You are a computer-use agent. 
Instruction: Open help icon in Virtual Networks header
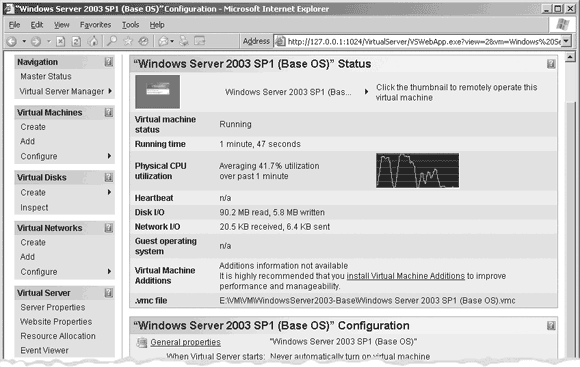(x=108, y=228)
